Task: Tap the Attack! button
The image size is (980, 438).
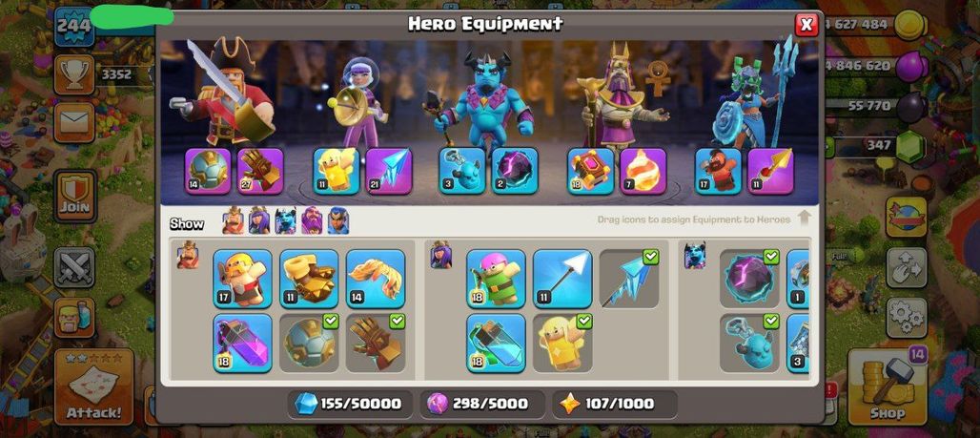Action: click(93, 386)
